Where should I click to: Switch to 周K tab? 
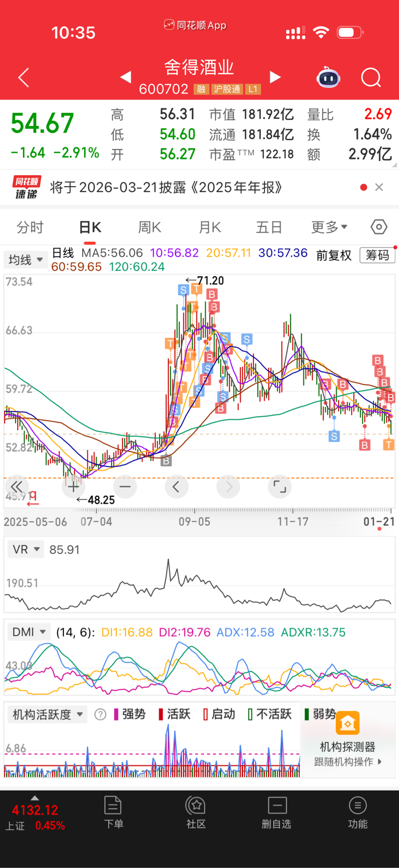(x=150, y=228)
